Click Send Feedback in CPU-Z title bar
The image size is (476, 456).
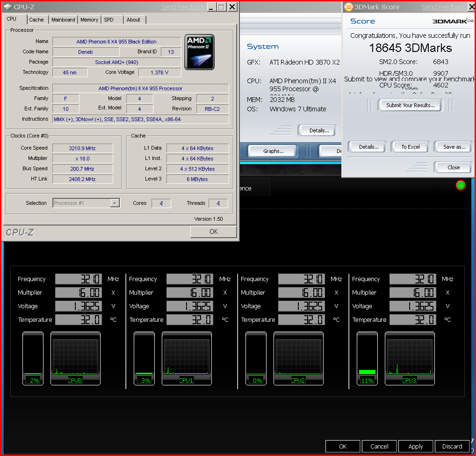(x=183, y=7)
